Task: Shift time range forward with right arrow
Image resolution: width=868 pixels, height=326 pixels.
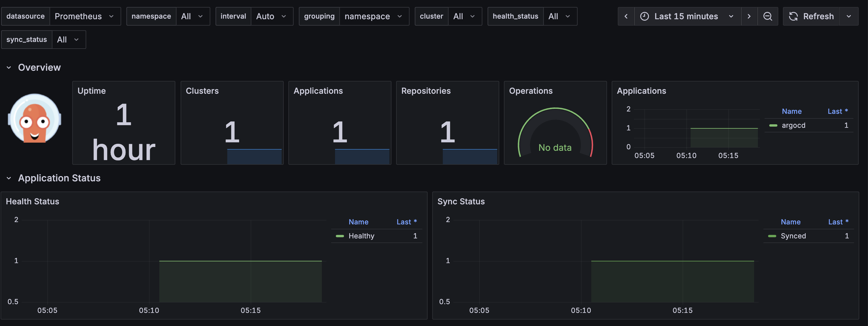Action: (749, 16)
